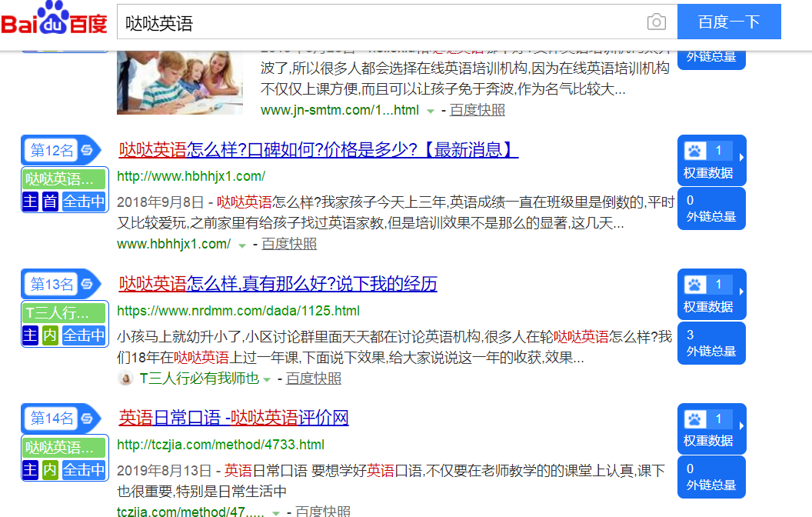Viewport: 812px width, 517px height.
Task: Expand arrow on 第14名 权重数据 box
Action: 741,425
